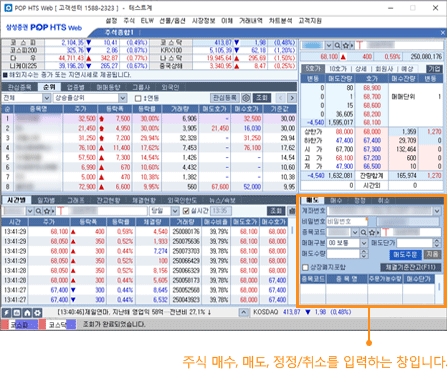Open the 주식 menu
Screen dimensions: 447x369
129,21
